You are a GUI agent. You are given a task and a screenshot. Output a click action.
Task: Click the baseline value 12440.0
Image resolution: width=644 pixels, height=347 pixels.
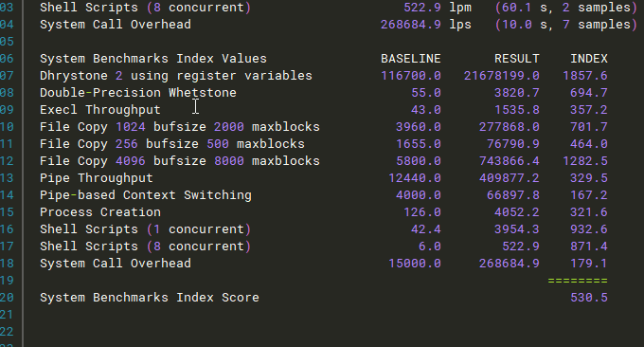point(415,178)
